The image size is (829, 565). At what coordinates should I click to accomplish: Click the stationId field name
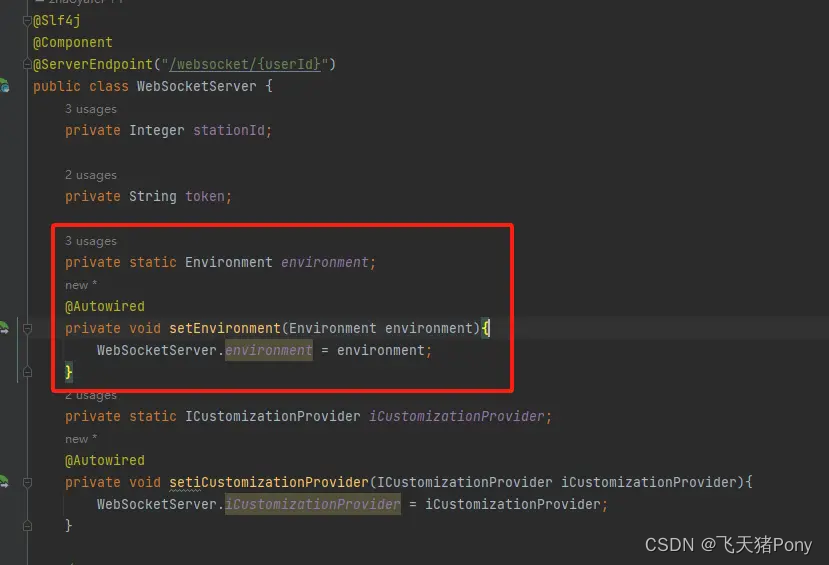(228, 130)
